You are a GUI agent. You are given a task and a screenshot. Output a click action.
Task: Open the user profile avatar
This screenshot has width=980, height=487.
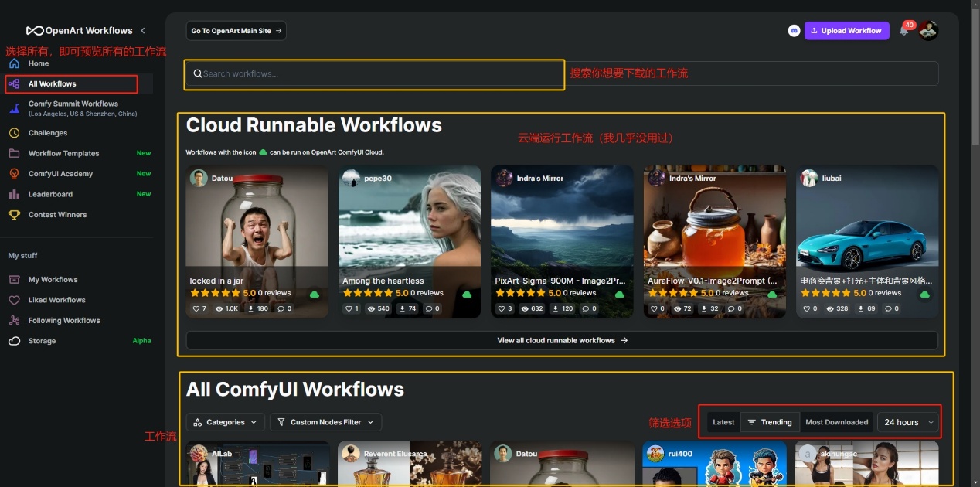pyautogui.click(x=928, y=30)
